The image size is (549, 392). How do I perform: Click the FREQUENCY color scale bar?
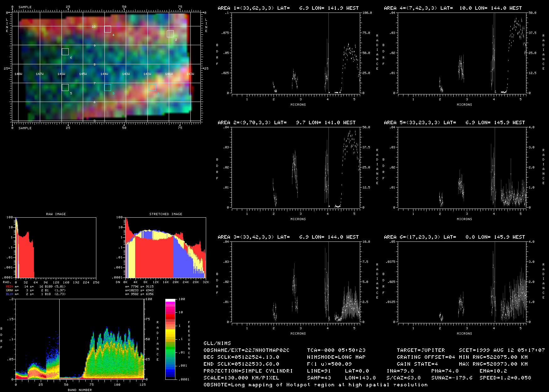coord(170,339)
